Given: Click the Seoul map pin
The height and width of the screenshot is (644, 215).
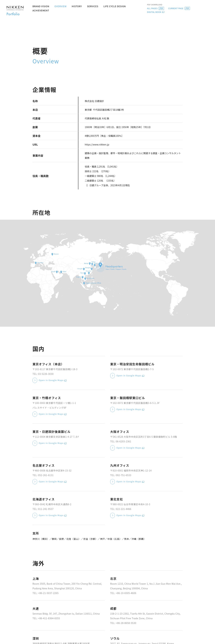Looking at the screenshot, I should 95,265.
